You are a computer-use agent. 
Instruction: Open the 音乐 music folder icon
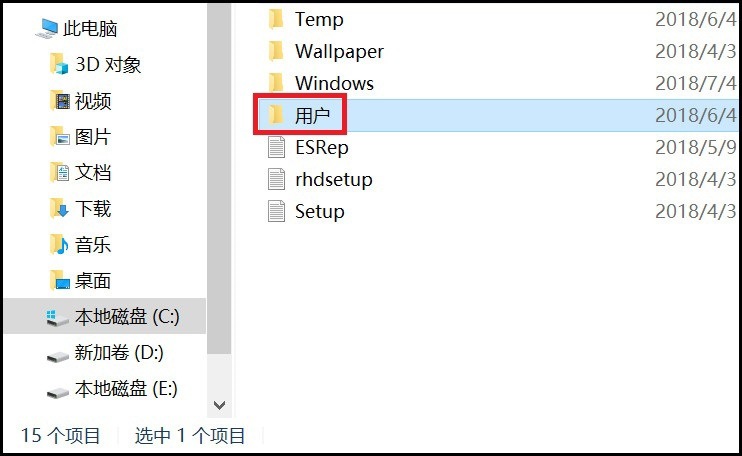[x=60, y=244]
